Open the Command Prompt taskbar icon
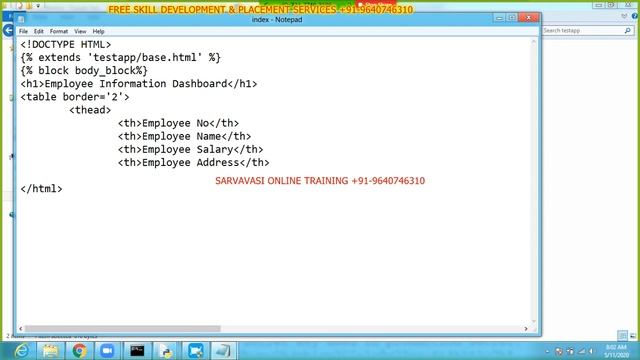 point(137,351)
